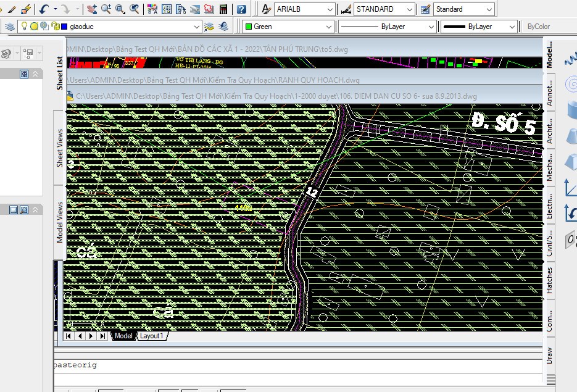Expand the ARIALB text style dropdown
The width and height of the screenshot is (577, 392).
(x=329, y=9)
